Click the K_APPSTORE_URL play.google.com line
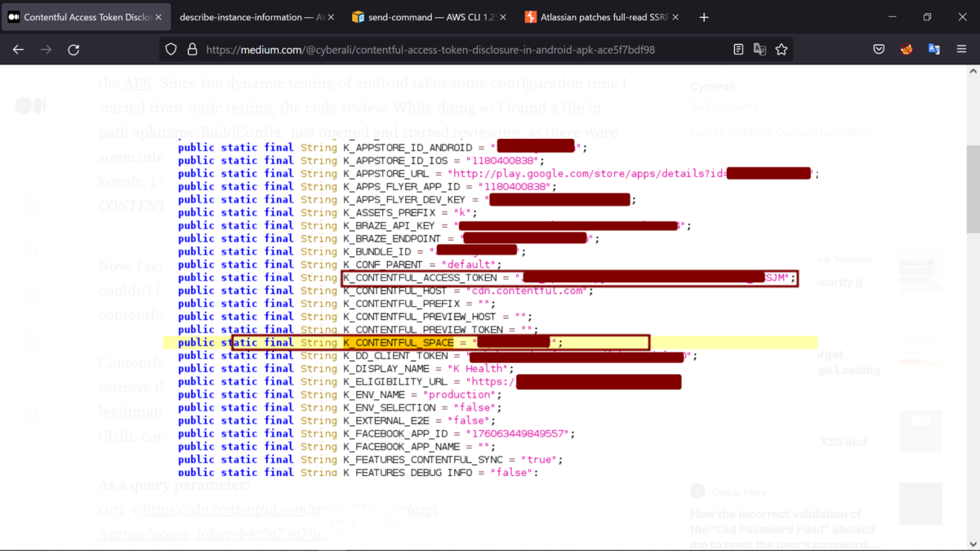Screen dimensions: 980x551 (498, 173)
